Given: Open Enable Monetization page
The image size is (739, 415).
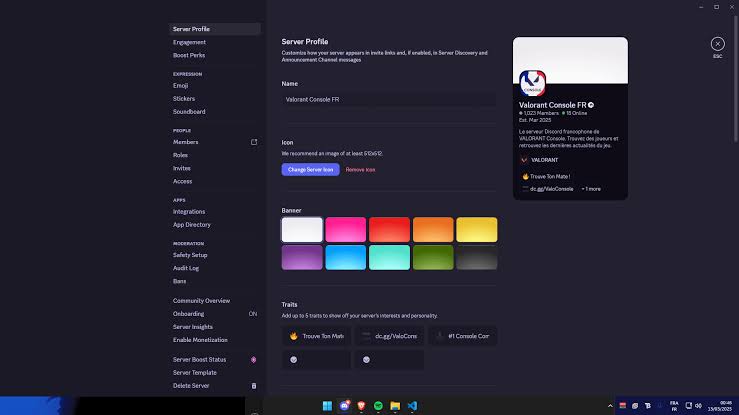Looking at the screenshot, I should coord(215,340).
